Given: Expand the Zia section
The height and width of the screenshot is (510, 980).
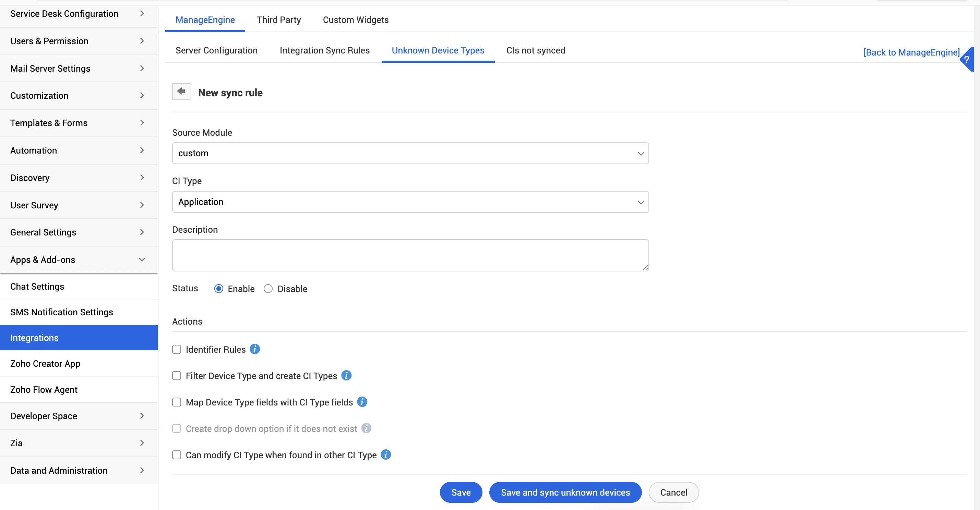Looking at the screenshot, I should click(79, 443).
